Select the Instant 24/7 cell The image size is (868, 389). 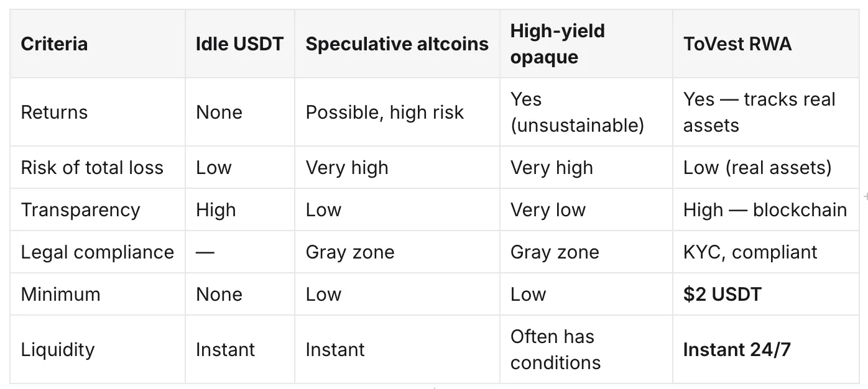737,350
